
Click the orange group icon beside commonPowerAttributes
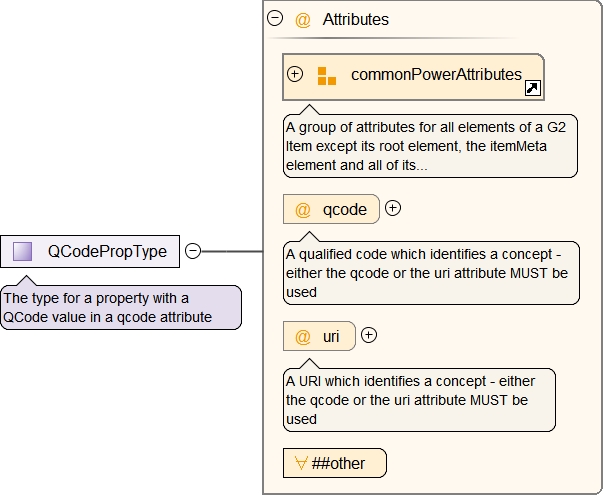pos(326,75)
